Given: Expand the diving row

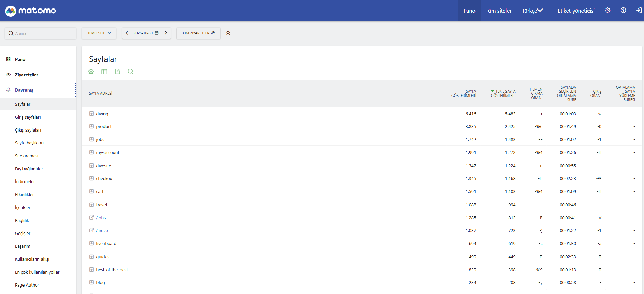Looking at the screenshot, I should (91, 114).
